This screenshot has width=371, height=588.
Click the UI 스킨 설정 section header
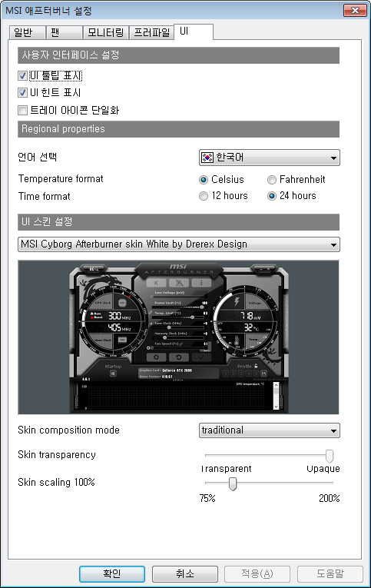pos(178,222)
